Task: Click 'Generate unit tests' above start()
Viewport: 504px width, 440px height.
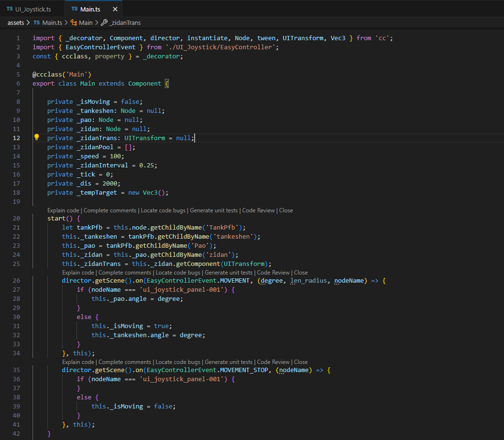Action: [x=214, y=210]
